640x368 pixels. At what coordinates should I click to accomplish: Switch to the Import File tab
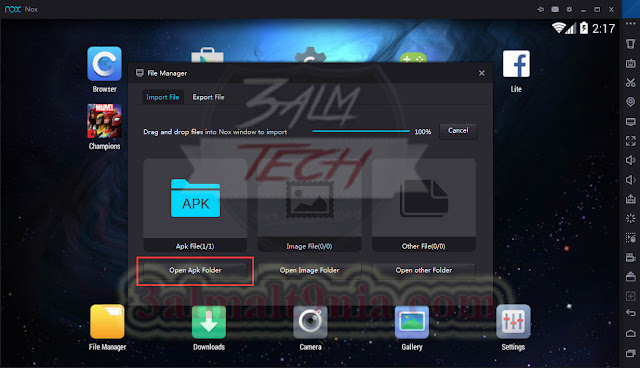163,97
